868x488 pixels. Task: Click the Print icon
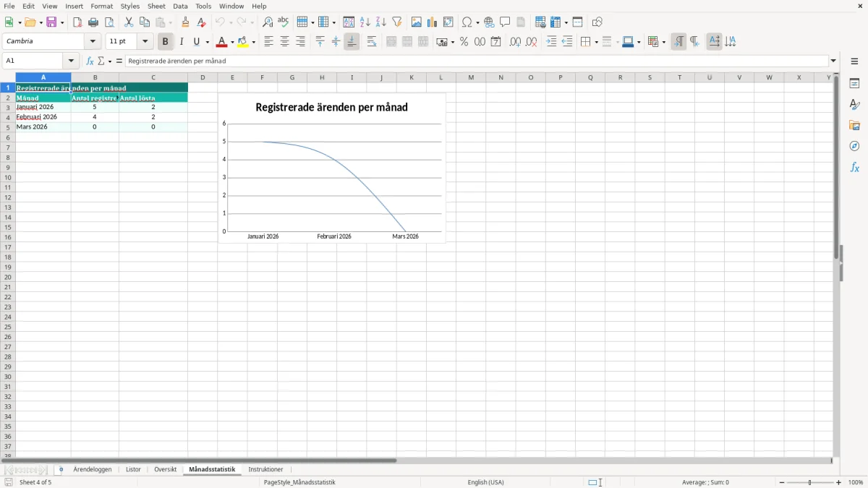pos(93,22)
